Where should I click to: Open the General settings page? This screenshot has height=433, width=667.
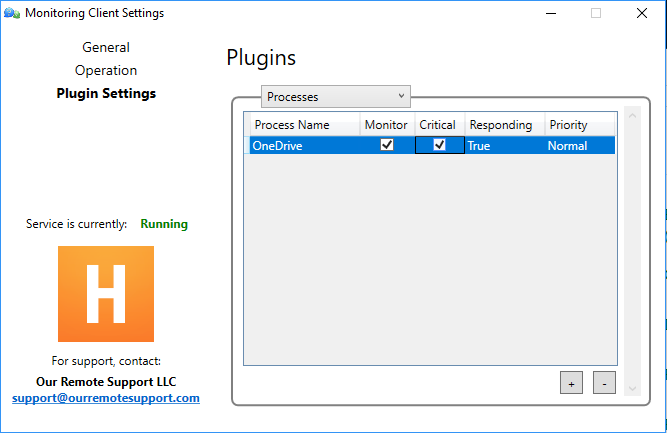pyautogui.click(x=106, y=47)
